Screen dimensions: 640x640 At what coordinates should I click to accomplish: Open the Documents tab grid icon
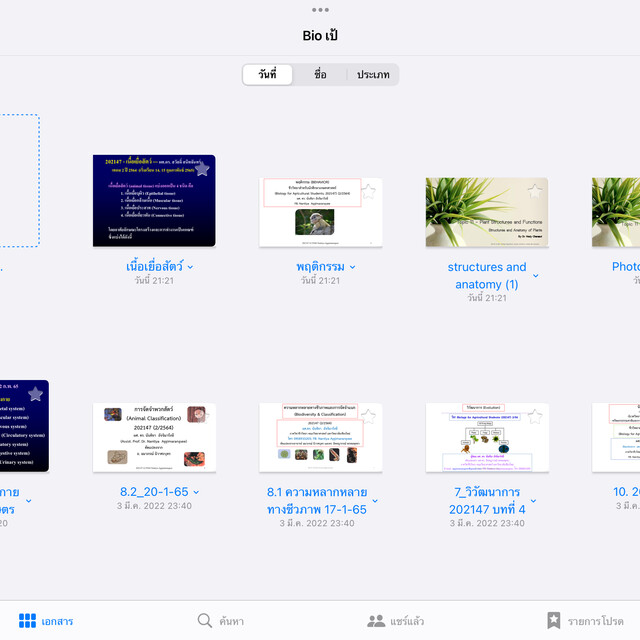coord(28,621)
